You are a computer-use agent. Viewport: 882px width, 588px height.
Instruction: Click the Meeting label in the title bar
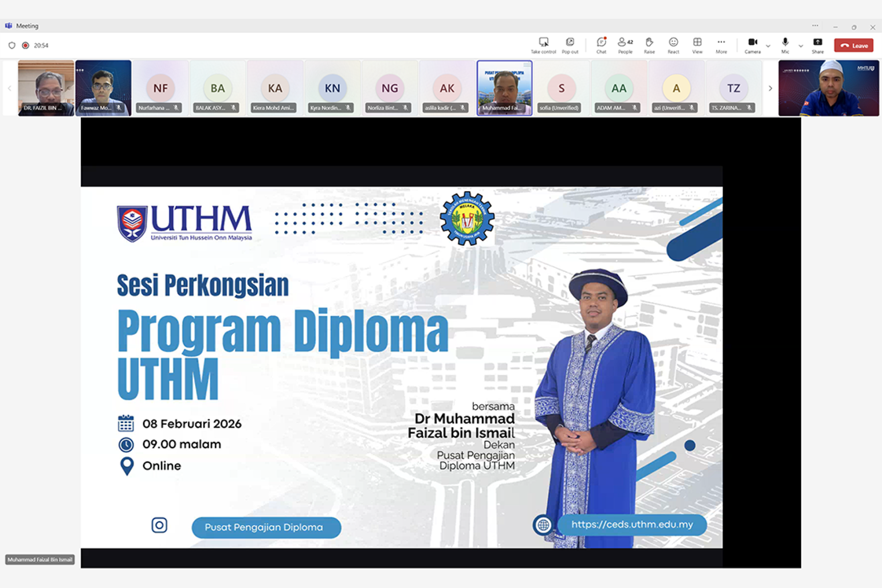(x=27, y=26)
